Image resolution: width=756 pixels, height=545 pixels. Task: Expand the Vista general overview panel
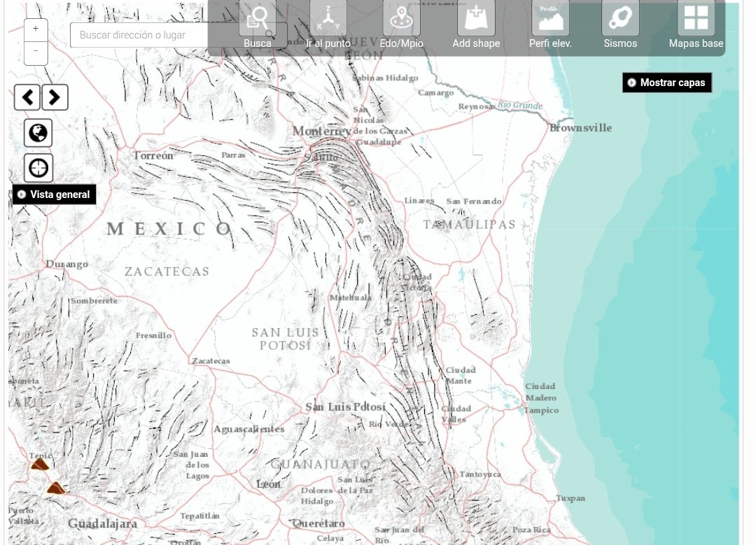pyautogui.click(x=54, y=194)
